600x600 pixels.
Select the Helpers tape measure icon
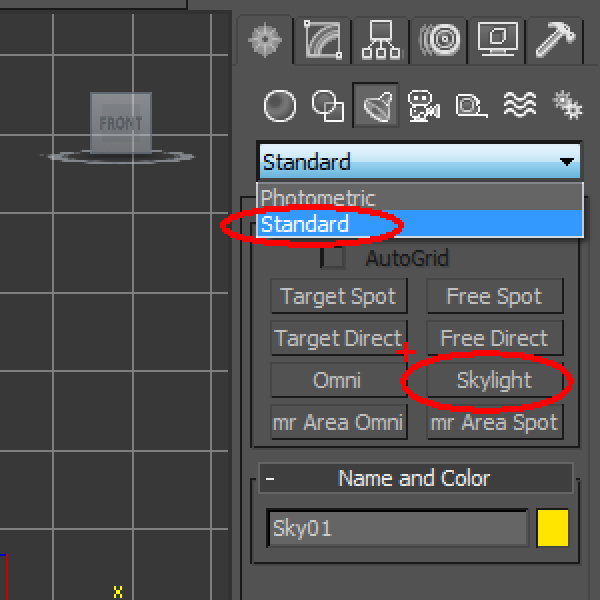471,105
